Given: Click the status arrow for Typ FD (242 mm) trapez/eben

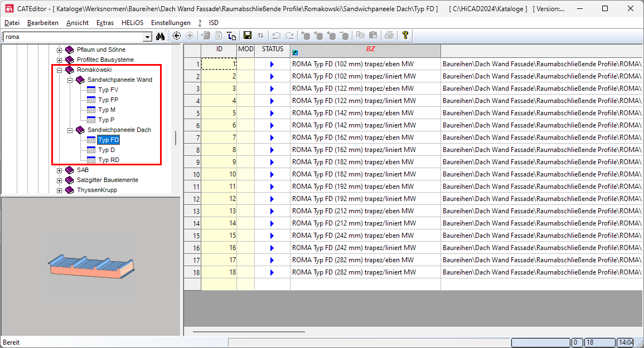Looking at the screenshot, I should tap(272, 236).
